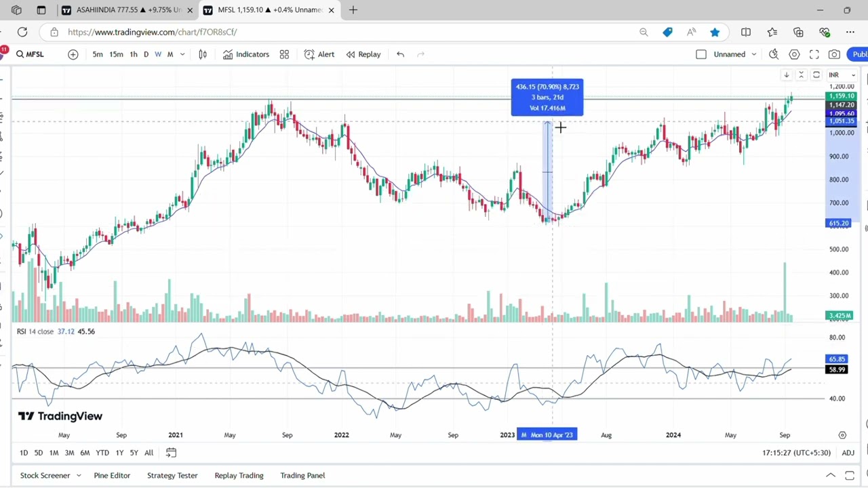
Task: Open the Pine Editor tab
Action: coord(112,476)
